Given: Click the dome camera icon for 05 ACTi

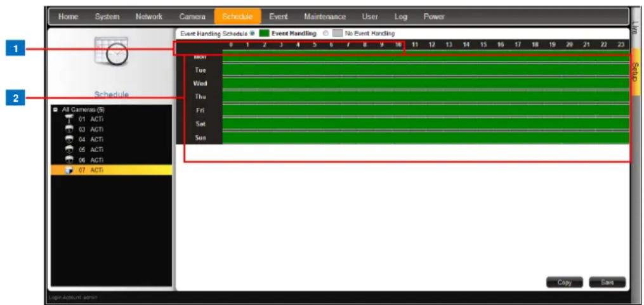Looking at the screenshot, I should tap(69, 150).
